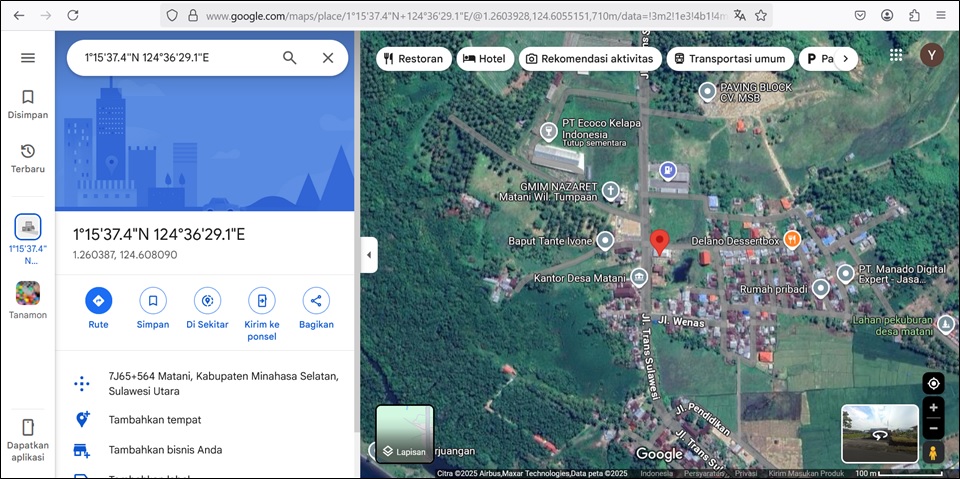The height and width of the screenshot is (479, 960).
Task: Open the Street View preview thumbnail
Action: pyautogui.click(x=880, y=434)
